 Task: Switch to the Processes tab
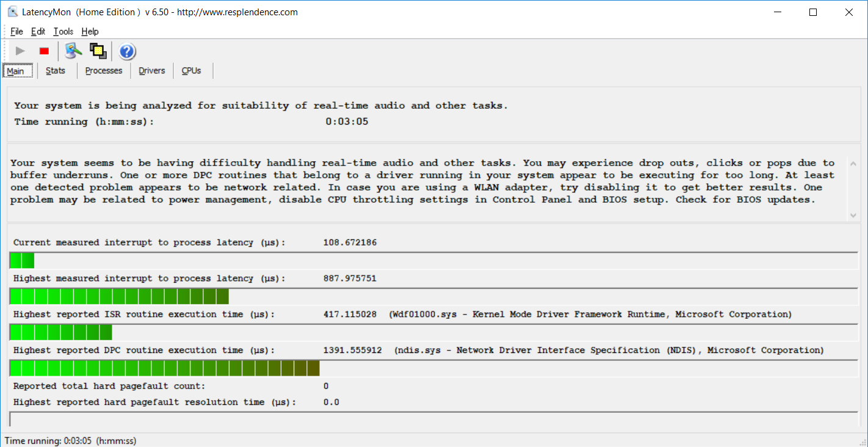[x=104, y=71]
